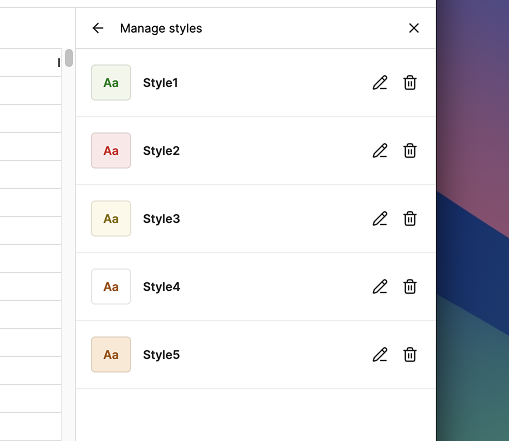Click the Style3 name label
The width and height of the screenshot is (509, 441).
click(161, 219)
